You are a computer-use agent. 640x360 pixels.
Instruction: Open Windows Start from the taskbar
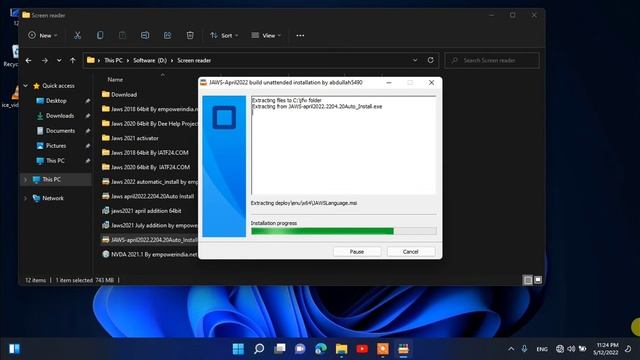238,349
